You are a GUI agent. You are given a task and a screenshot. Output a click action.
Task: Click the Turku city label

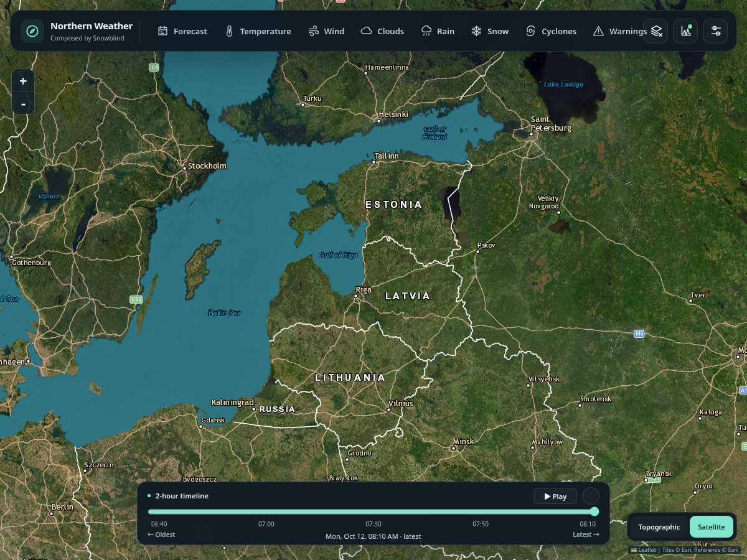(312, 98)
